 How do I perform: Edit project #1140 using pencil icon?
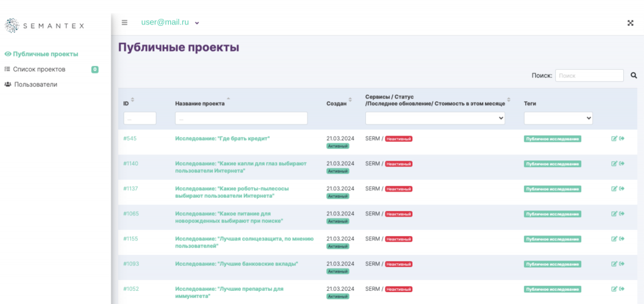(x=614, y=164)
